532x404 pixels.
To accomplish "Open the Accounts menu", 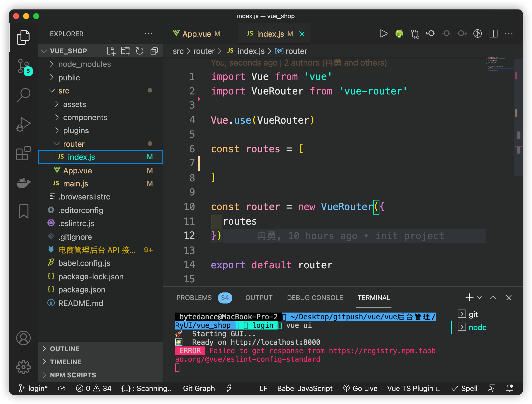I will [x=23, y=338].
